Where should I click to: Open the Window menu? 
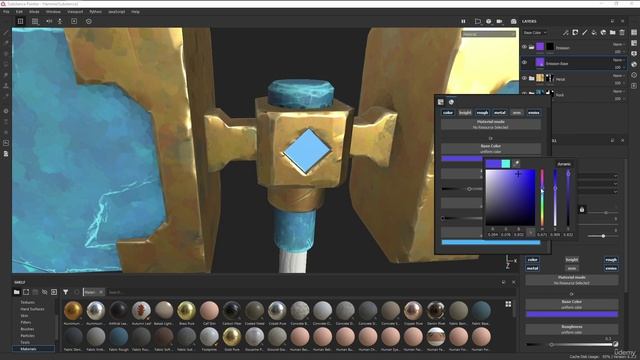[x=53, y=12]
